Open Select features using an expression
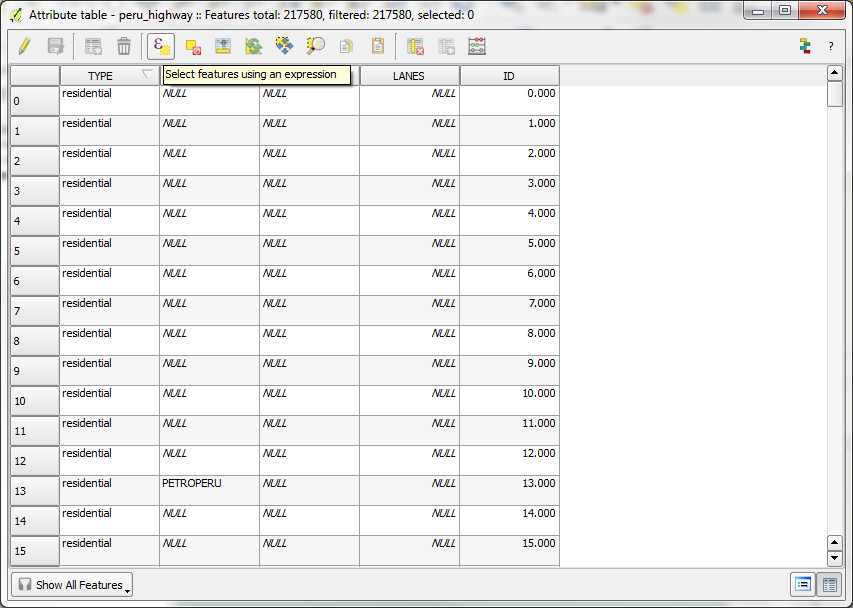Screen dimensions: 853x608 coord(161,46)
